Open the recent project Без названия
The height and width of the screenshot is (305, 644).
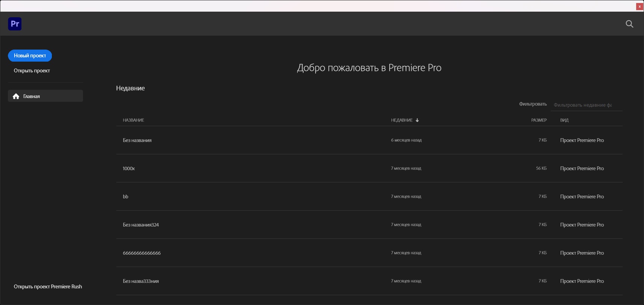tap(137, 140)
